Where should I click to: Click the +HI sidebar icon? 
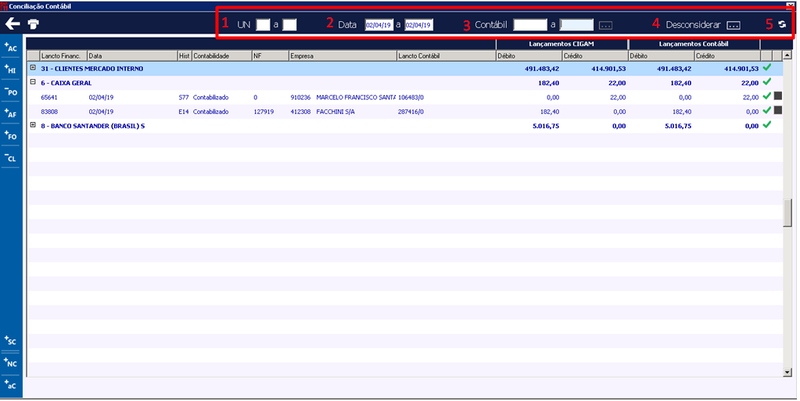tap(11, 70)
